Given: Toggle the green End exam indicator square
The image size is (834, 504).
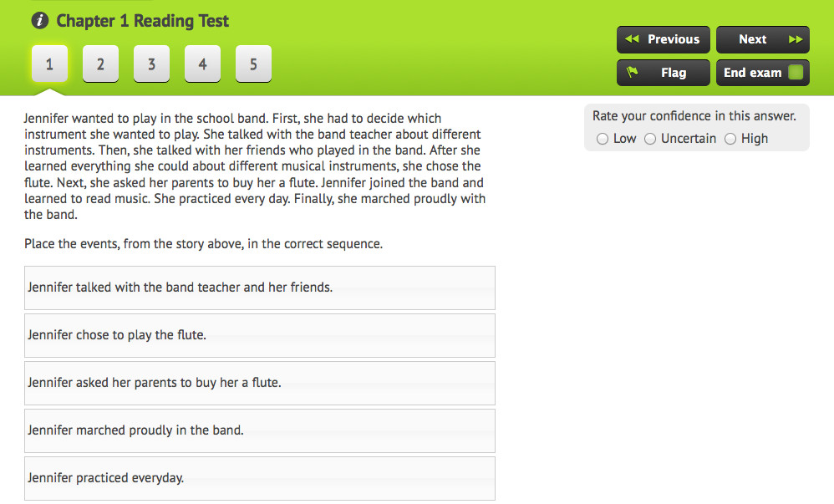Looking at the screenshot, I should (x=796, y=72).
